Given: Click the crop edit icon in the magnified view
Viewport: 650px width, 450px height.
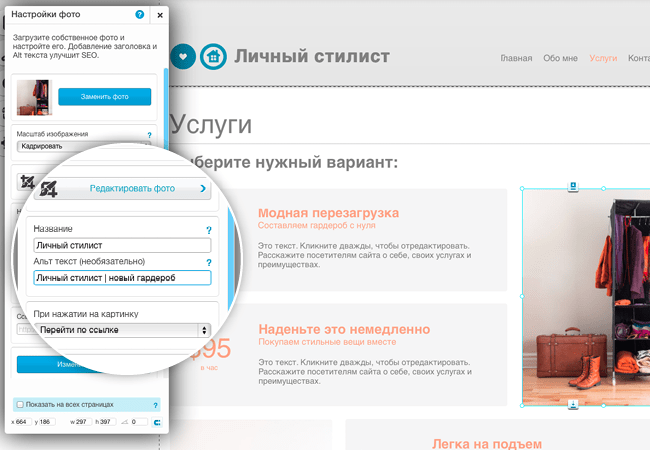Looking at the screenshot, I should click(49, 189).
